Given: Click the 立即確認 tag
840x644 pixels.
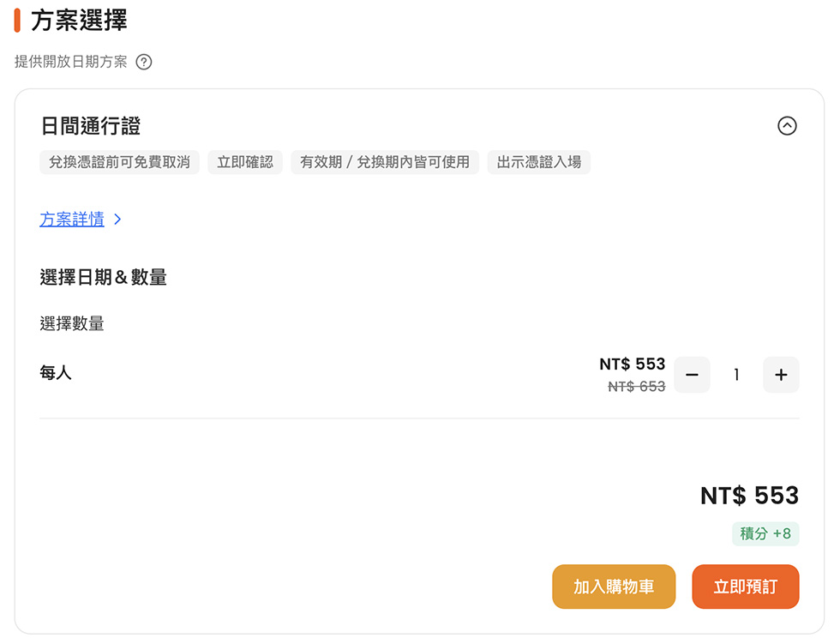Looking at the screenshot, I should coord(245,162).
